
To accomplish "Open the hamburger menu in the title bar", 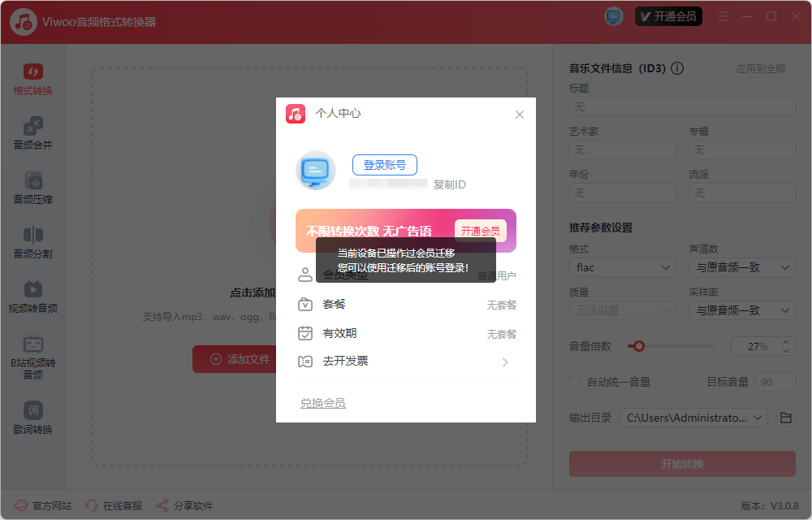I will coord(722,15).
